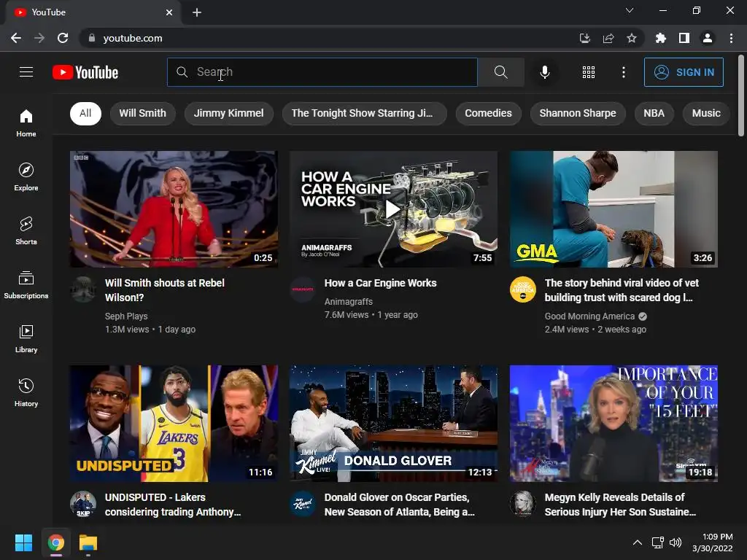Select the Jimmy Kimmel filter chip

pos(228,113)
